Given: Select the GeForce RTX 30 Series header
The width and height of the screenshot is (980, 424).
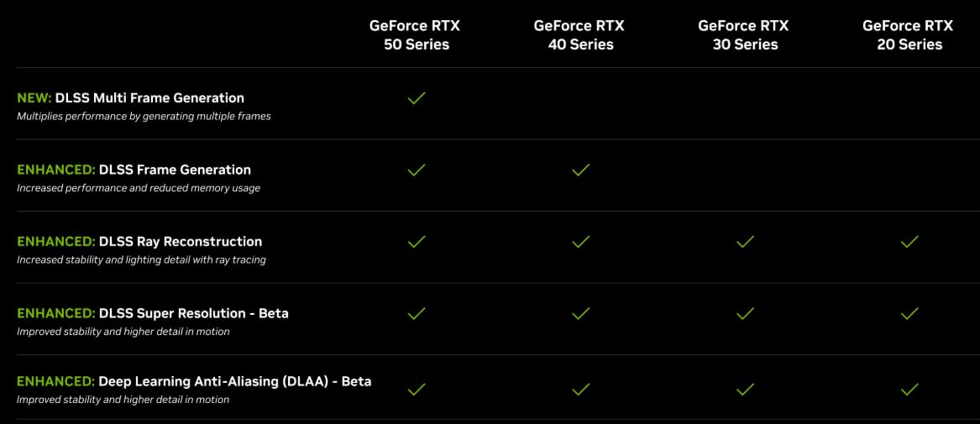Looking at the screenshot, I should (x=744, y=35).
